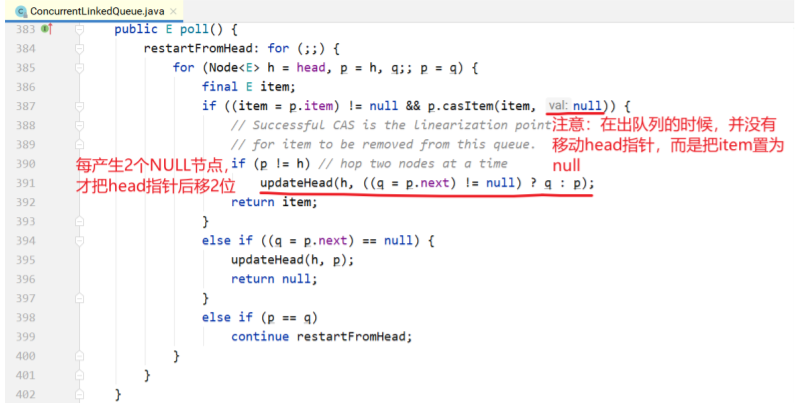Click the implements-method gutter icon on line 383
Screen dimensions: 798x403
pyautogui.click(x=45, y=29)
